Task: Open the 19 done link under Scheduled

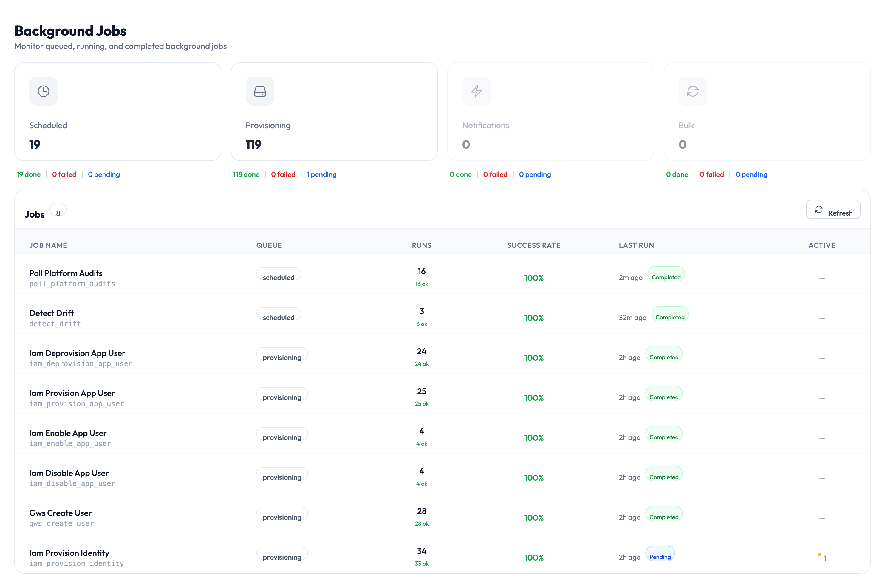Action: pos(28,174)
